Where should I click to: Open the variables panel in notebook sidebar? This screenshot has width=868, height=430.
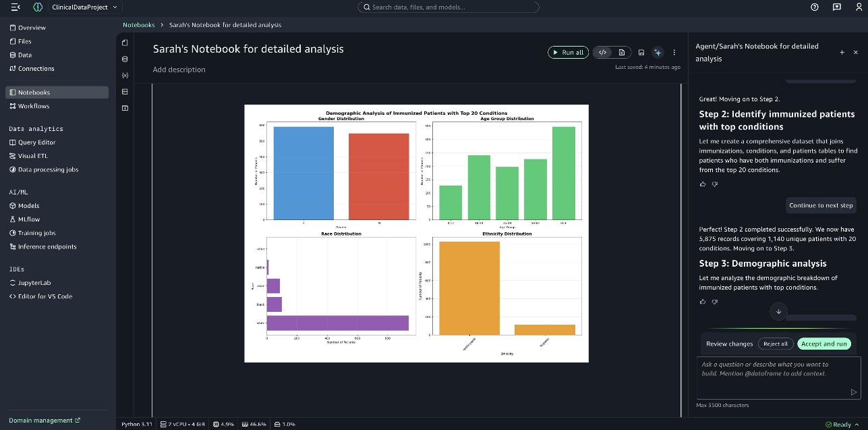(125, 75)
